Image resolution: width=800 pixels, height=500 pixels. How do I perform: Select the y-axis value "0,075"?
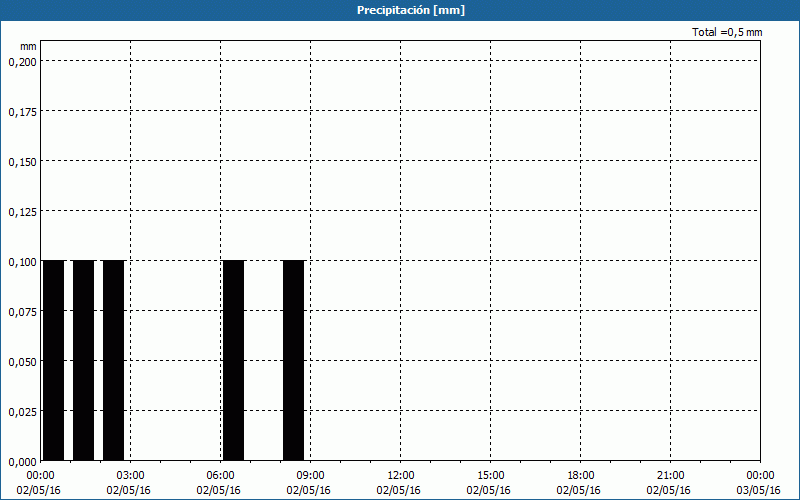pyautogui.click(x=22, y=312)
